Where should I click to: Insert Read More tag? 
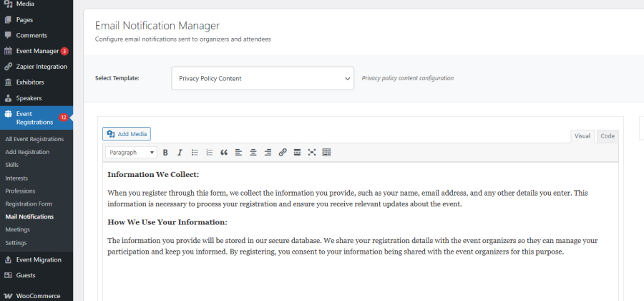click(x=297, y=153)
